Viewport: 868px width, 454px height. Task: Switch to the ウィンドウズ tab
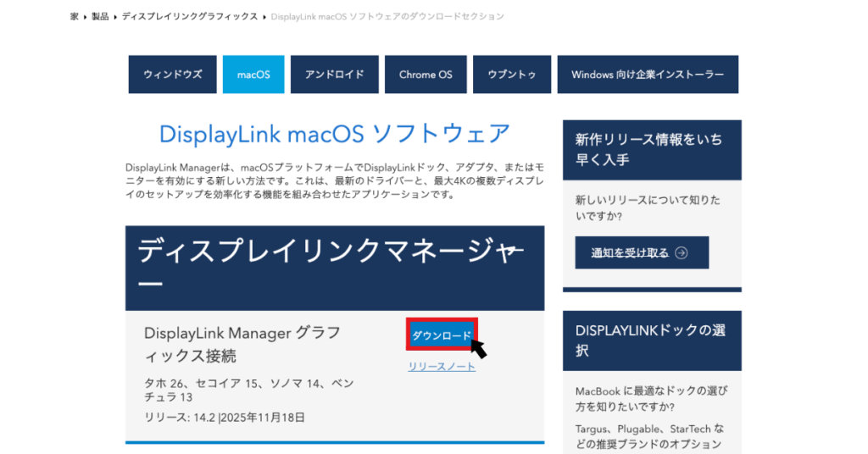(x=173, y=75)
